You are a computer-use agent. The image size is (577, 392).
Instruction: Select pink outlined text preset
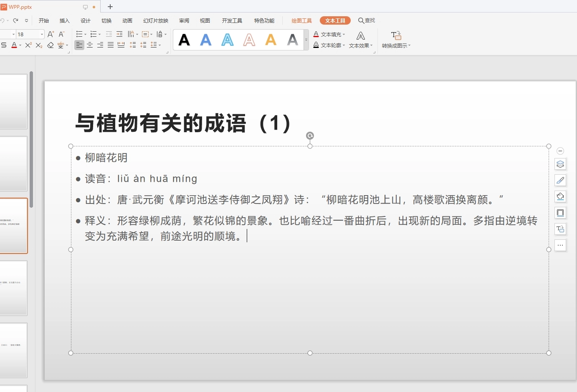(249, 40)
